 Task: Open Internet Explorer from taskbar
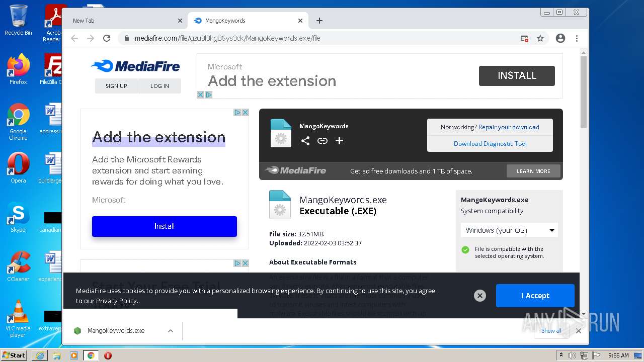[x=40, y=355]
